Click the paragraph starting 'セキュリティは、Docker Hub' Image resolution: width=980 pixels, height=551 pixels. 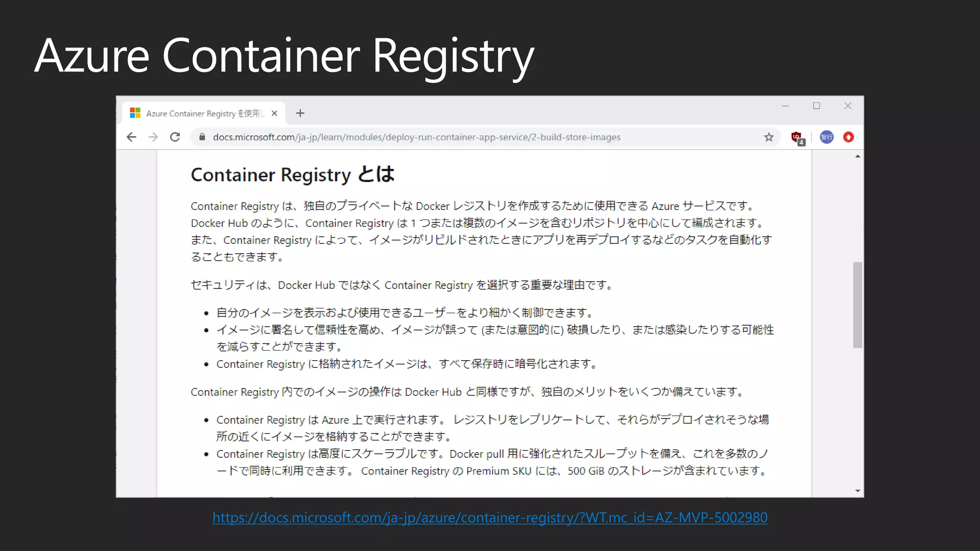[402, 285]
